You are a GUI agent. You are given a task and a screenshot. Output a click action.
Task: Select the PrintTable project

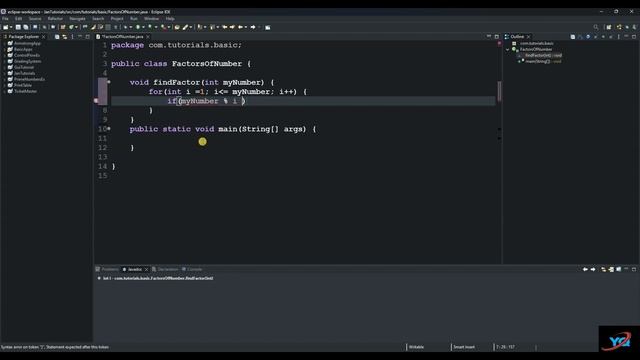pos(23,85)
